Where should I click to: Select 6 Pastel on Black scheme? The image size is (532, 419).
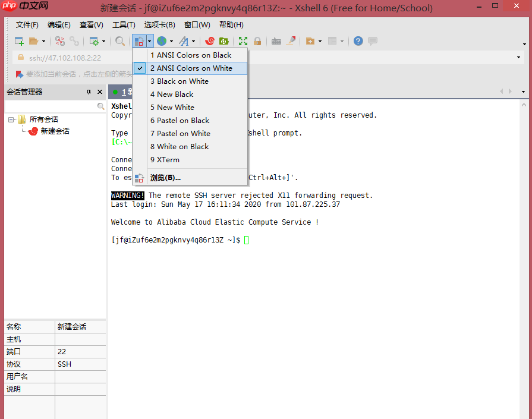[190, 121]
